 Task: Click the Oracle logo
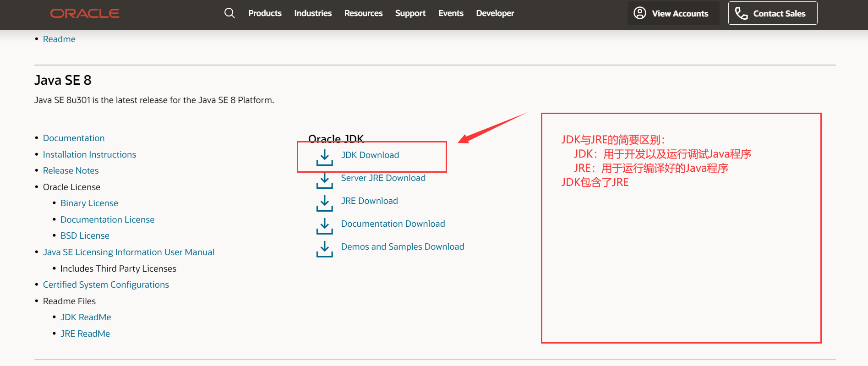(x=85, y=13)
